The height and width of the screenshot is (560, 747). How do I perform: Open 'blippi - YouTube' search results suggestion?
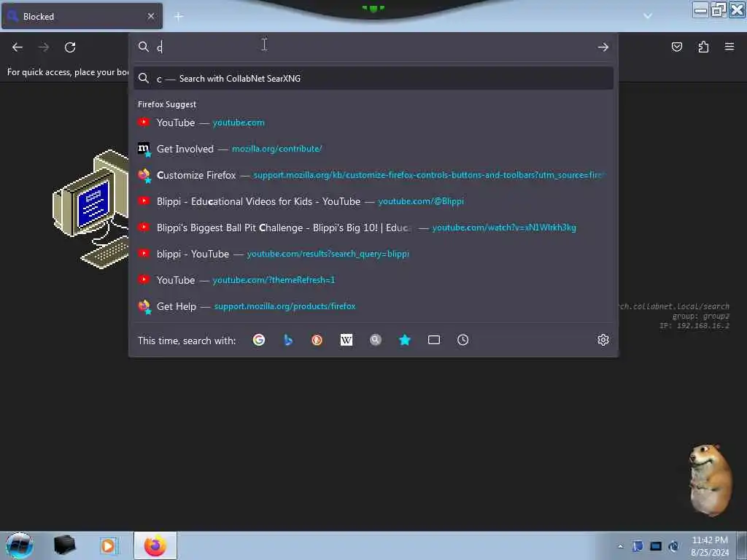(x=373, y=253)
